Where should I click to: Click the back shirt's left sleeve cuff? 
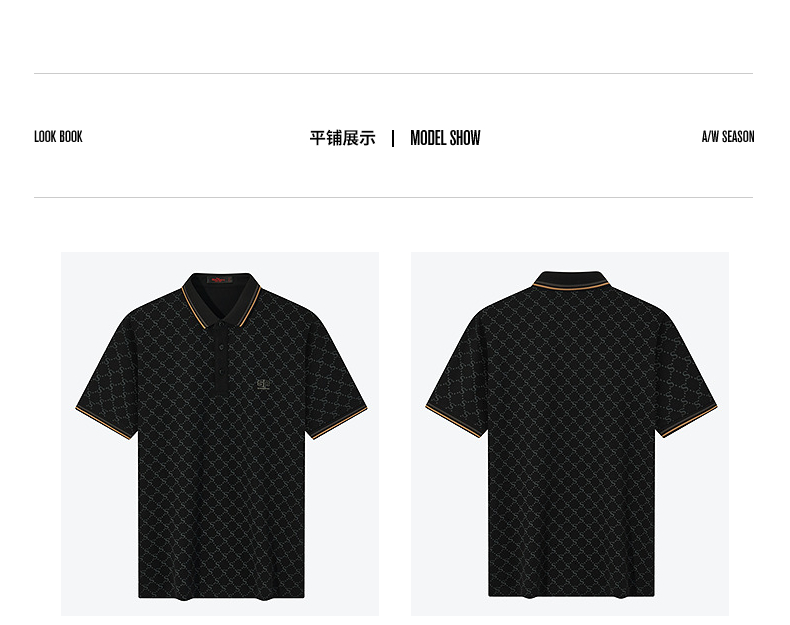454,421
